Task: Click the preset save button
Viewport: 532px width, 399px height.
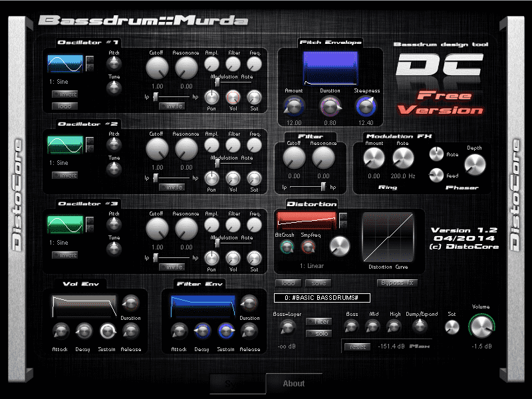Action: click(319, 283)
